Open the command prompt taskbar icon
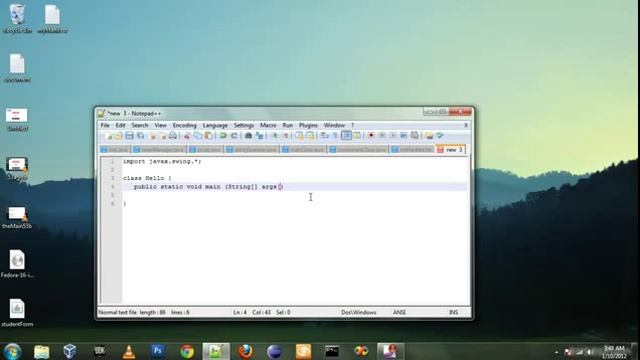The image size is (640, 360). coord(332,351)
